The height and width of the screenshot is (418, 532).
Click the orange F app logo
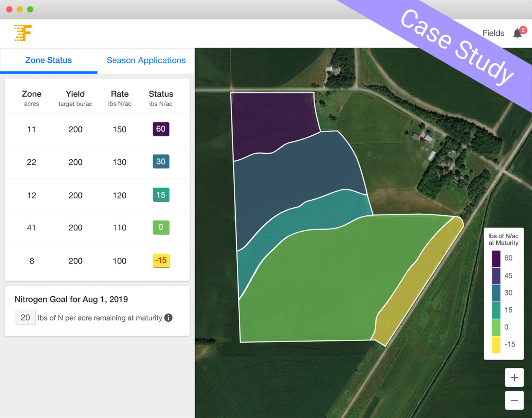(23, 33)
